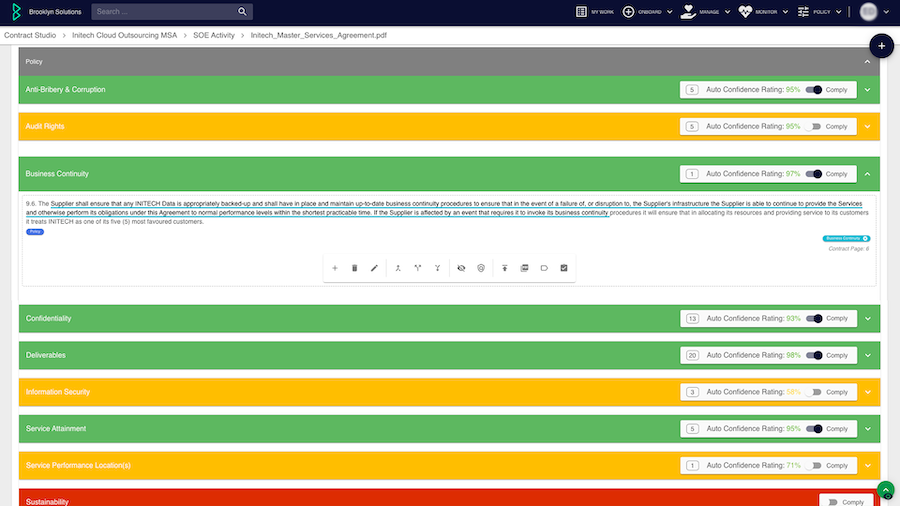Click the shield icon in clause toolbar
Viewport: 900px width, 506px height.
click(x=481, y=268)
